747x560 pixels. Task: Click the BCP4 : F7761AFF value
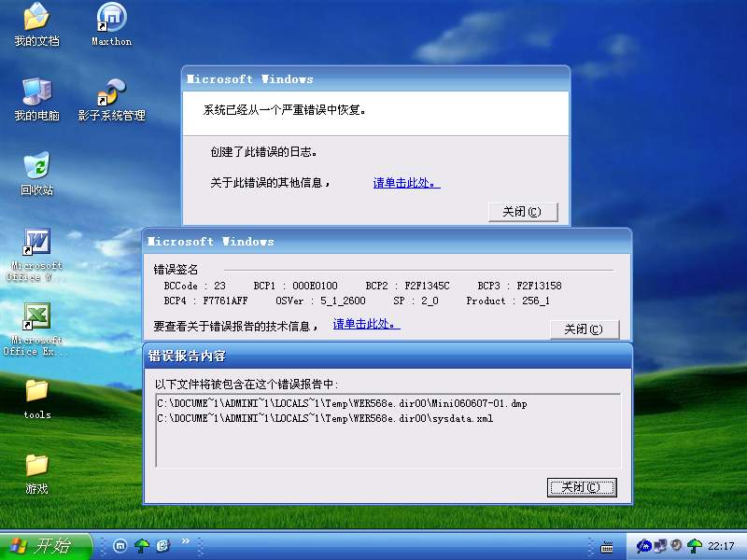(205, 301)
